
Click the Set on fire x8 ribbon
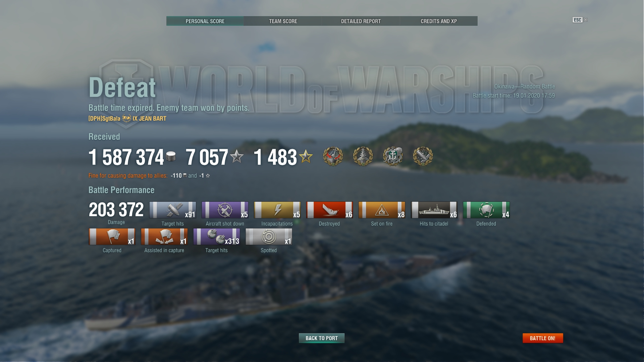pyautogui.click(x=382, y=210)
